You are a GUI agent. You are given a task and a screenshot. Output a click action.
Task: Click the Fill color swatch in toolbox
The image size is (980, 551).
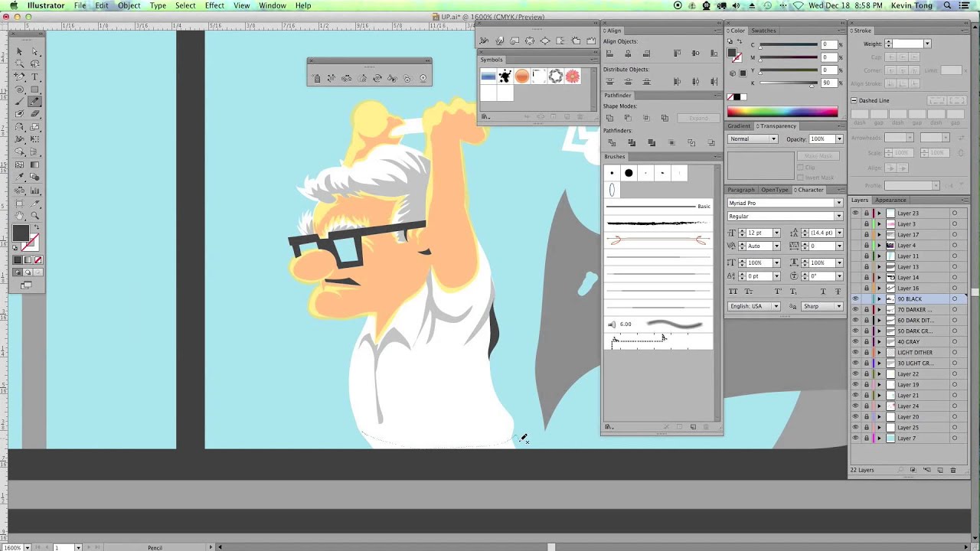click(x=20, y=233)
